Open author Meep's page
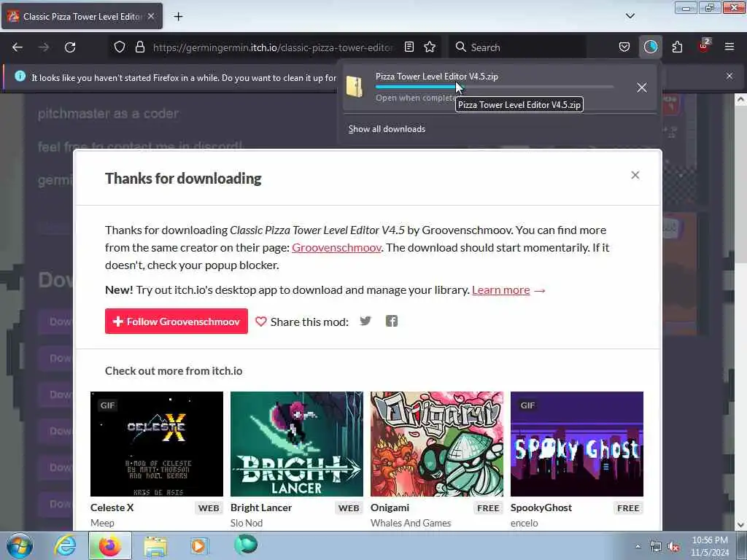The image size is (747, 560). [x=102, y=523]
